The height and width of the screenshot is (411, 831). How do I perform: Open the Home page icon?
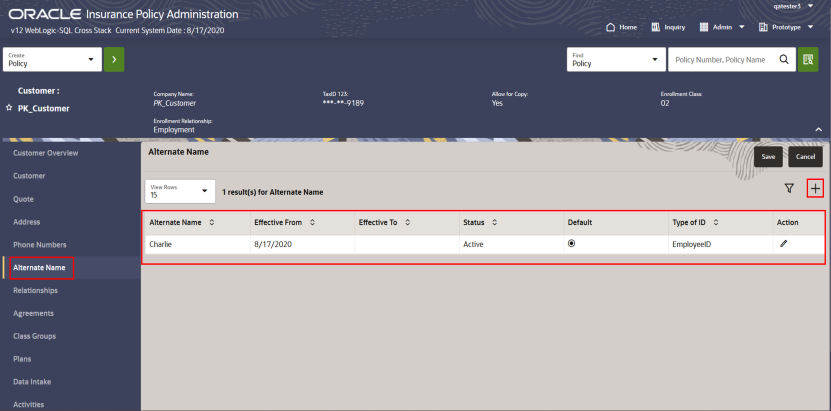610,27
